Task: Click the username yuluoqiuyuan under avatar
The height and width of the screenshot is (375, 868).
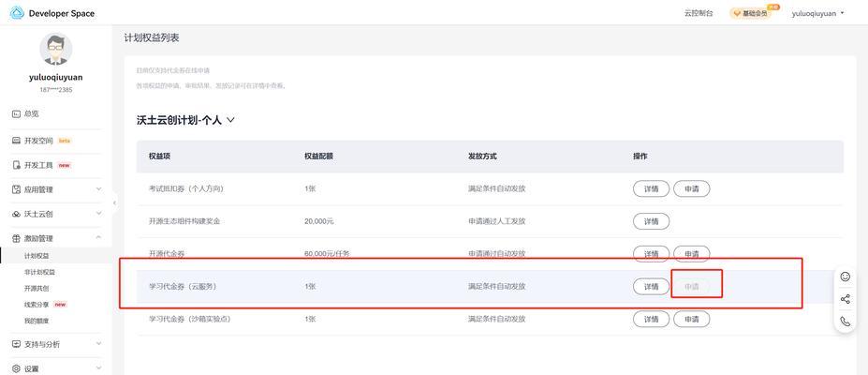Action: 56,78
